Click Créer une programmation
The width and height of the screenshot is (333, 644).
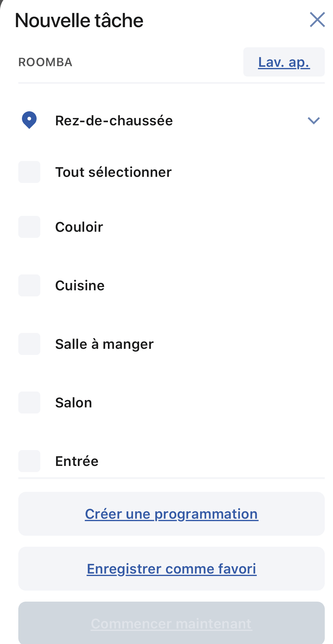[171, 514]
